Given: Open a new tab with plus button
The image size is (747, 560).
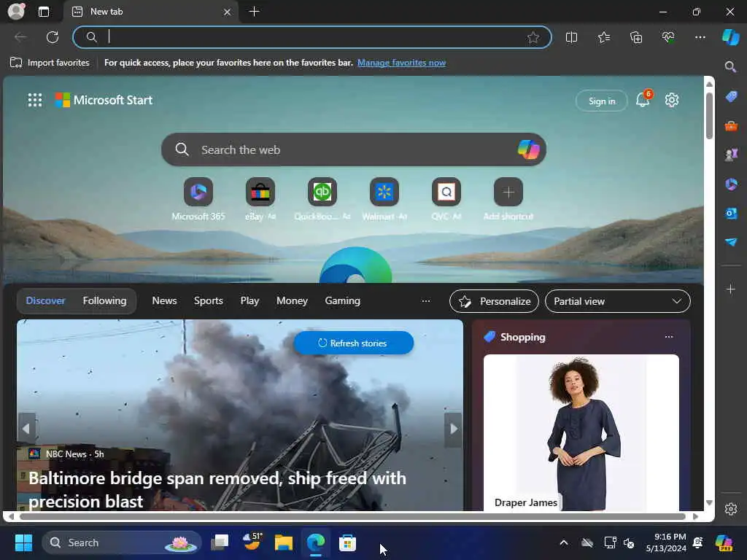Looking at the screenshot, I should (x=255, y=12).
